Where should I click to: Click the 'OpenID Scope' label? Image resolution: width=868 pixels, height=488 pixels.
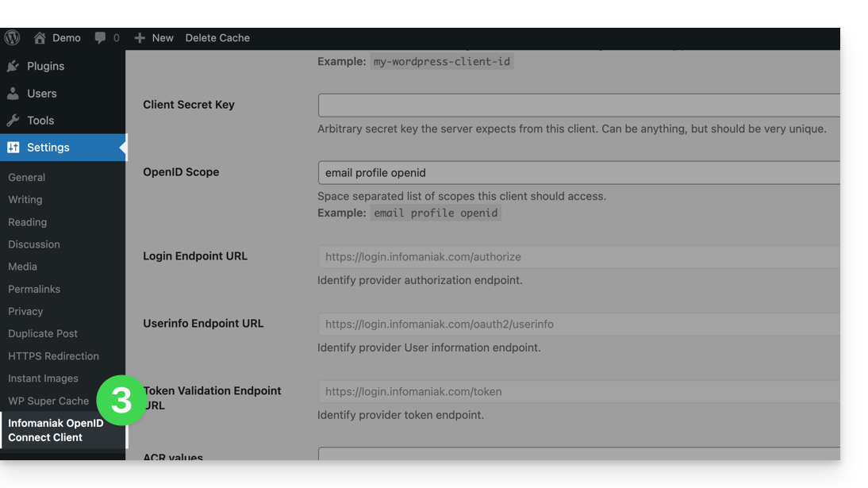[181, 171]
